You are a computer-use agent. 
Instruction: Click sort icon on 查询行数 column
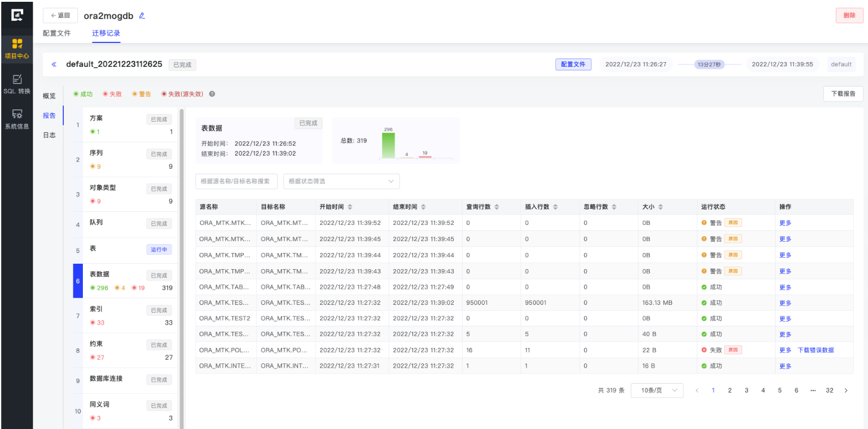497,207
